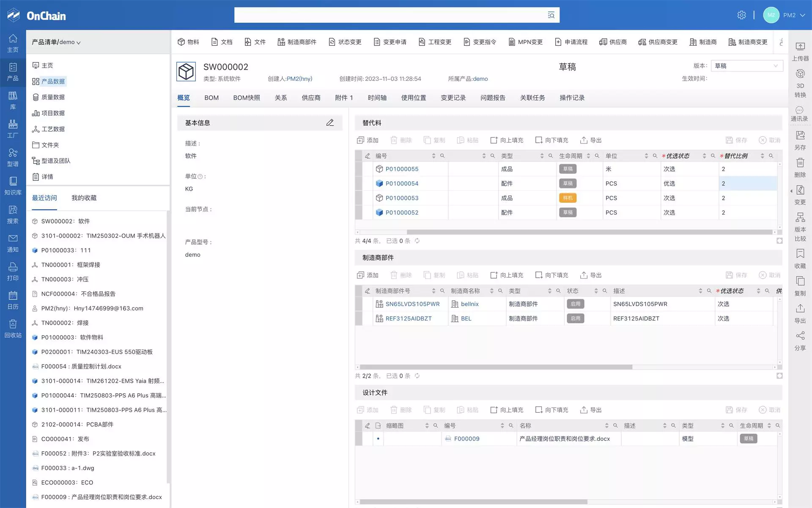The height and width of the screenshot is (508, 812).
Task: Open the 打印 print sidebar icon
Action: tap(13, 272)
